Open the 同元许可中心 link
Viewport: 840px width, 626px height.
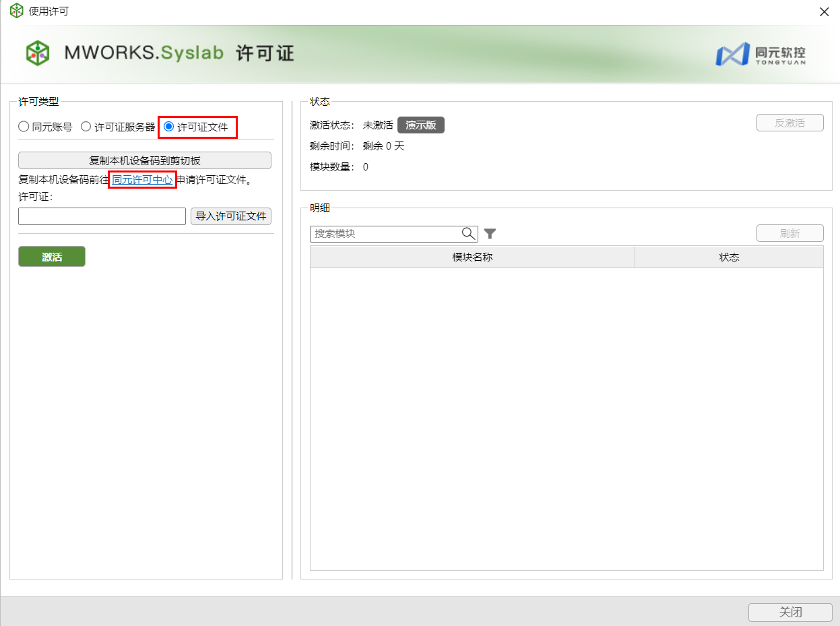click(142, 180)
